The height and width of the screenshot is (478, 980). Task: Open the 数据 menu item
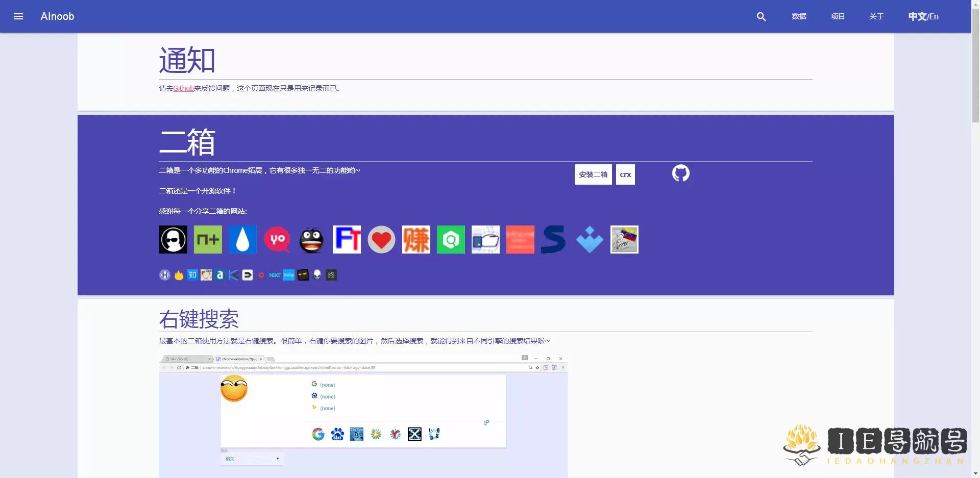pyautogui.click(x=799, y=16)
